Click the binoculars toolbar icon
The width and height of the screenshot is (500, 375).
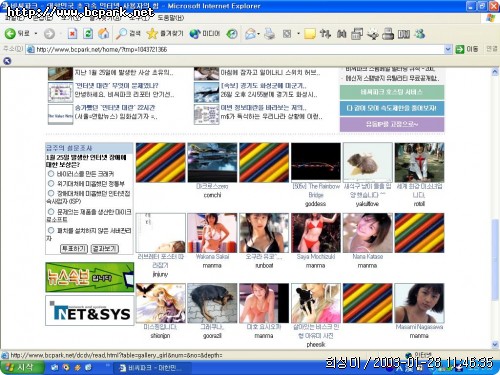coord(341,34)
